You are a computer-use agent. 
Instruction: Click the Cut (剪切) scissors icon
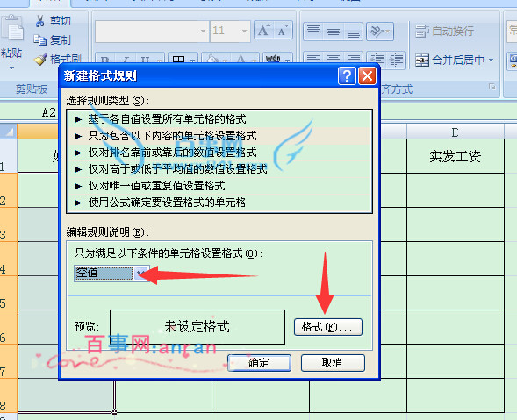(x=39, y=21)
